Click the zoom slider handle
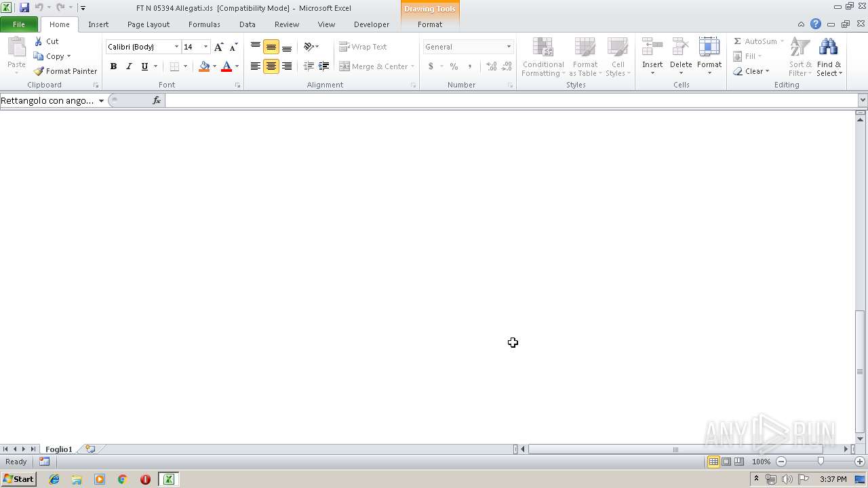The image size is (868, 488). 821,462
